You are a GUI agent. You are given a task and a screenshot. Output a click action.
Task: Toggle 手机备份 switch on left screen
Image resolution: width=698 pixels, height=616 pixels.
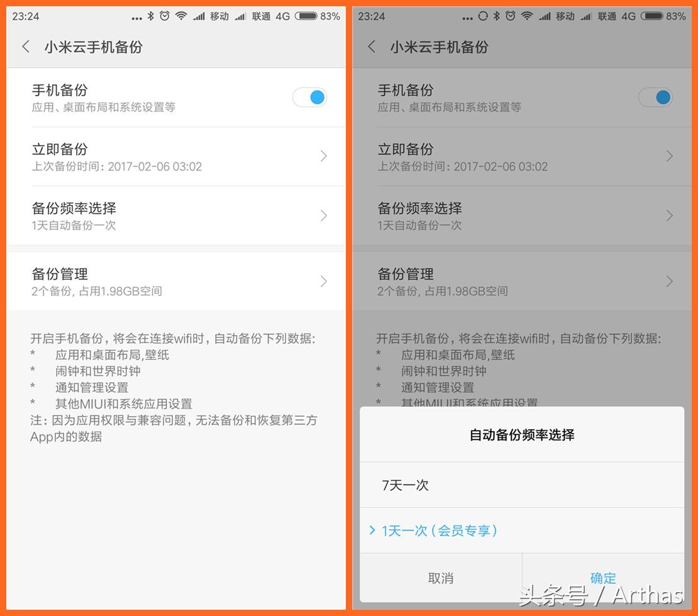[310, 97]
